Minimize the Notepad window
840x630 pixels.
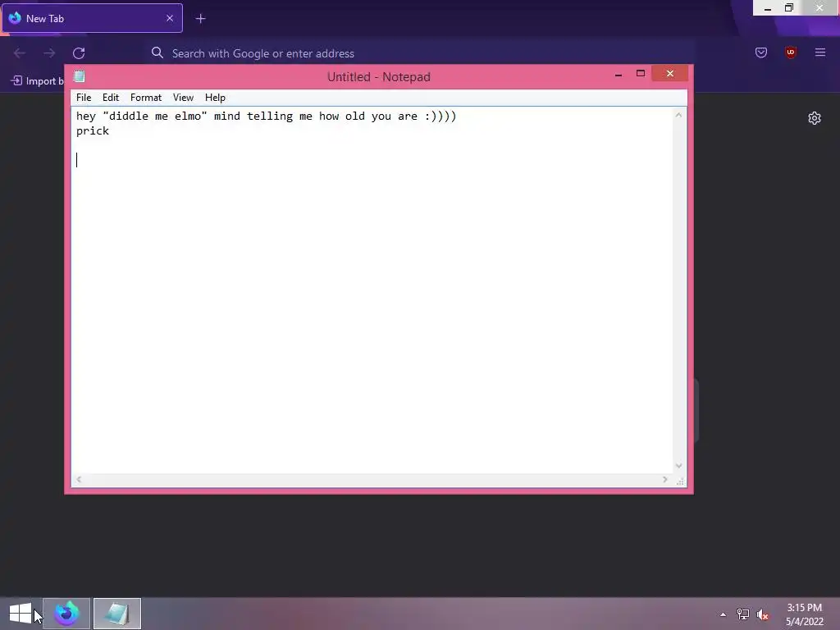tap(619, 74)
